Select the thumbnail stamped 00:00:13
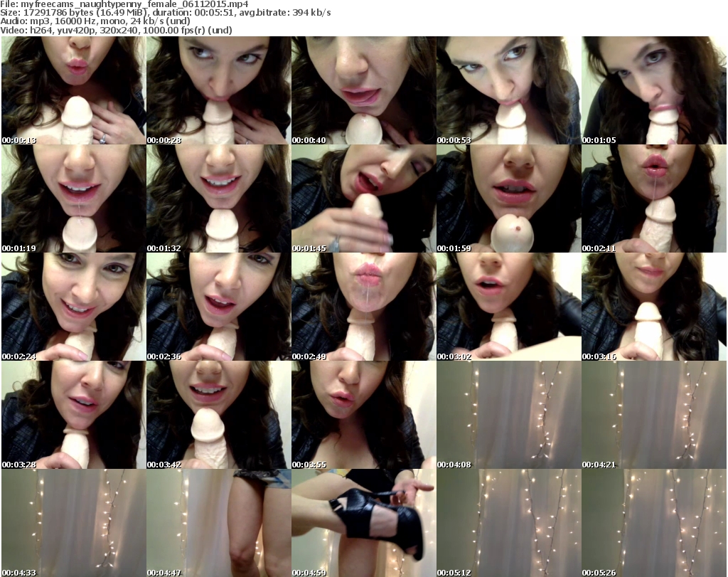728x577 pixels. tap(73, 90)
